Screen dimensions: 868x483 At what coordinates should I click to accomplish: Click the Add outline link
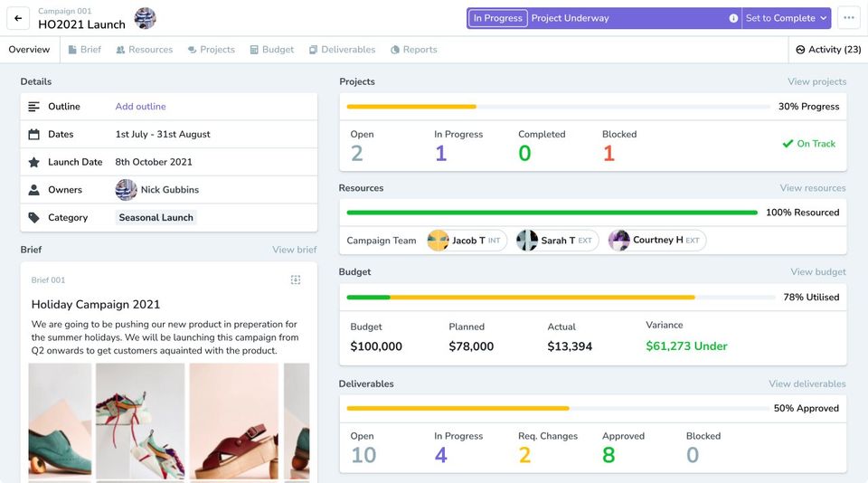[141, 107]
